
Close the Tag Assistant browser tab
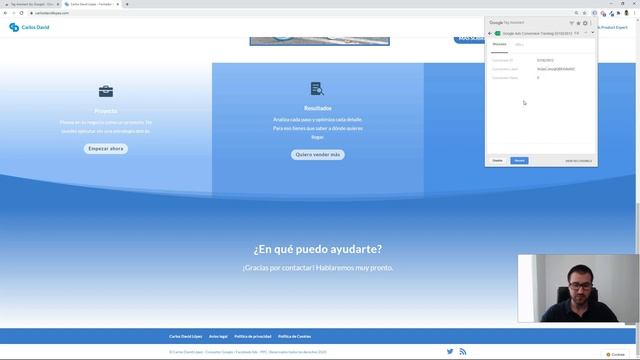coord(58,4)
